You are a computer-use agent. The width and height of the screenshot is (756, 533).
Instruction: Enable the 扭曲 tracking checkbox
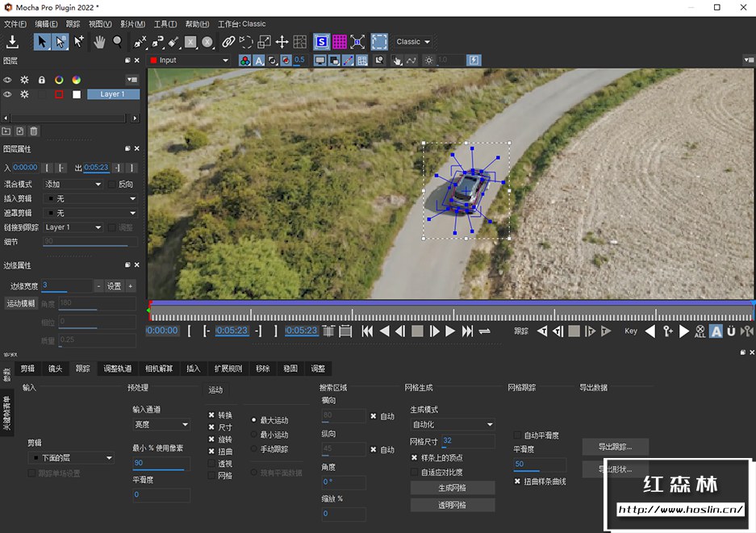tap(212, 451)
